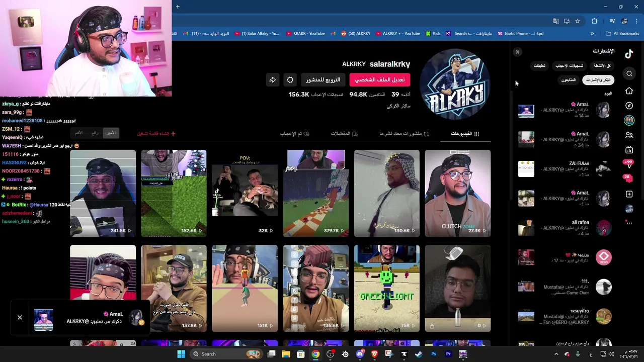Viewport: 644px width, 362px height.
Task: Open TikTok search magnifier icon
Action: pyautogui.click(x=629, y=74)
